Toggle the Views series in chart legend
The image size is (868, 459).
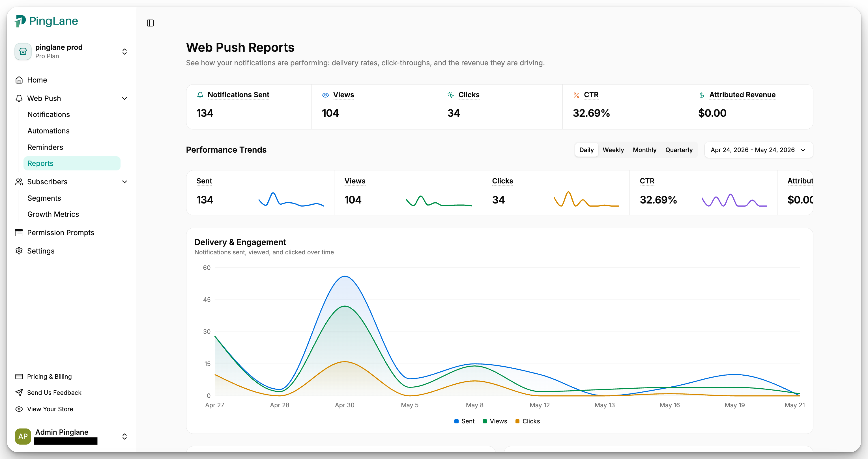click(495, 421)
